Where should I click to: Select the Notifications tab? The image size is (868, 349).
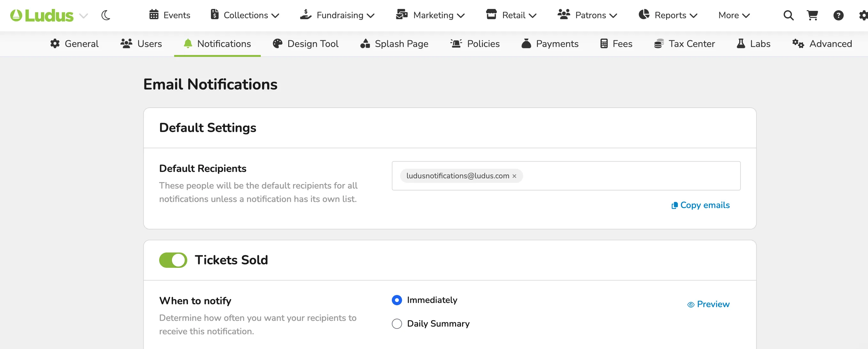[x=217, y=44]
